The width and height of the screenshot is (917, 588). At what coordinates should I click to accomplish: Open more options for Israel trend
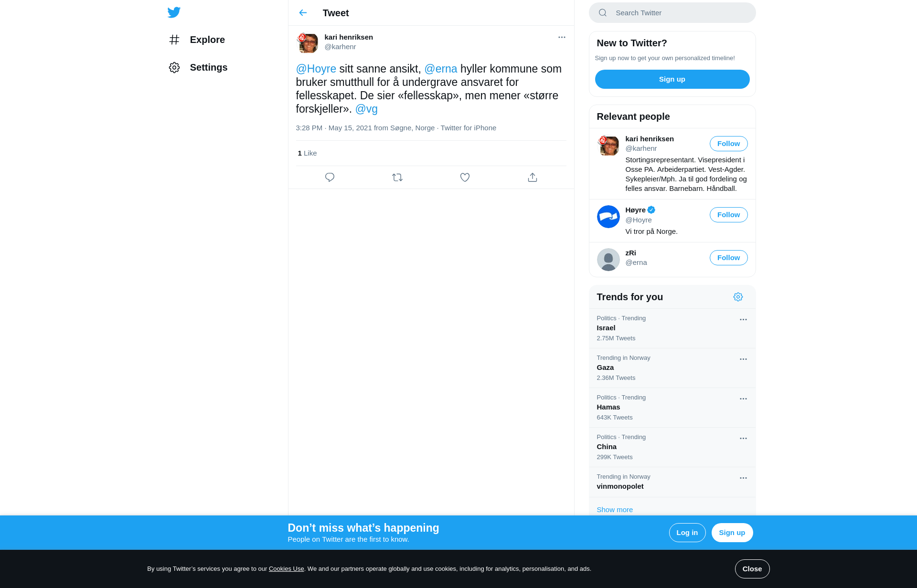click(x=743, y=320)
